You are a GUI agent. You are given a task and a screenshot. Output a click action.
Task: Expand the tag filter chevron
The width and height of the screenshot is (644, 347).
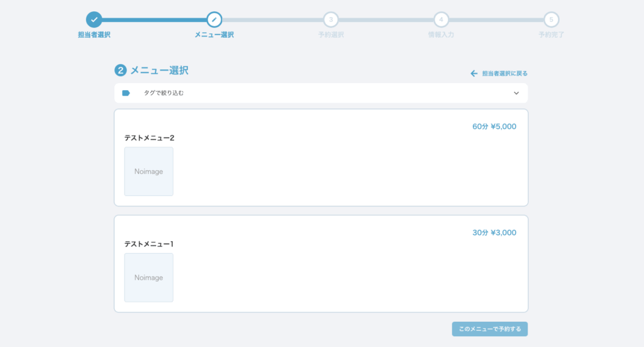point(516,93)
